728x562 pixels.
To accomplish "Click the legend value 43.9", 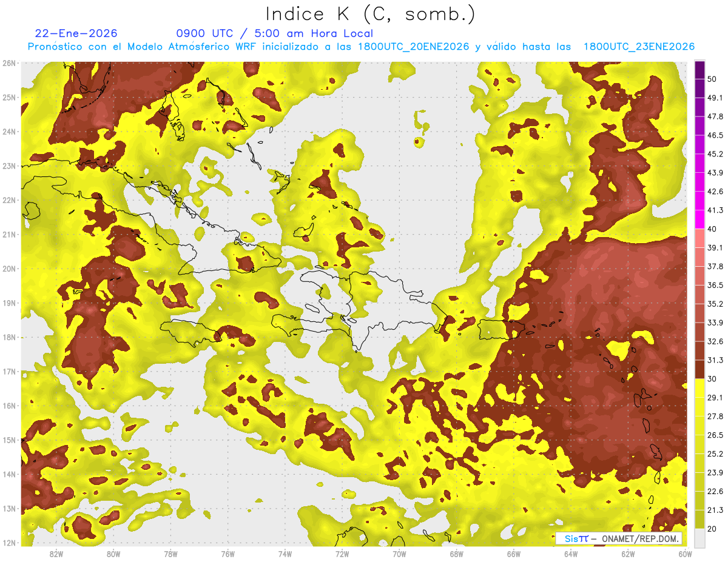I will click(x=715, y=173).
